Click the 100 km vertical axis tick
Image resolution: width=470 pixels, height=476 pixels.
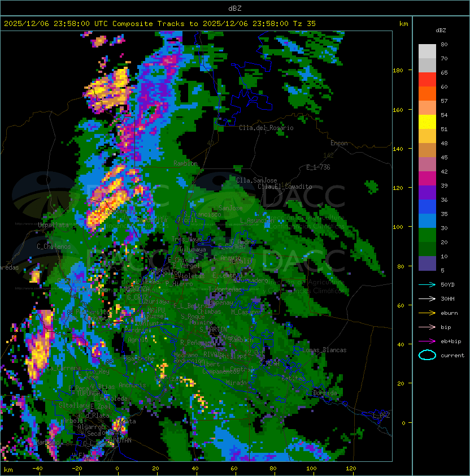[x=398, y=227]
